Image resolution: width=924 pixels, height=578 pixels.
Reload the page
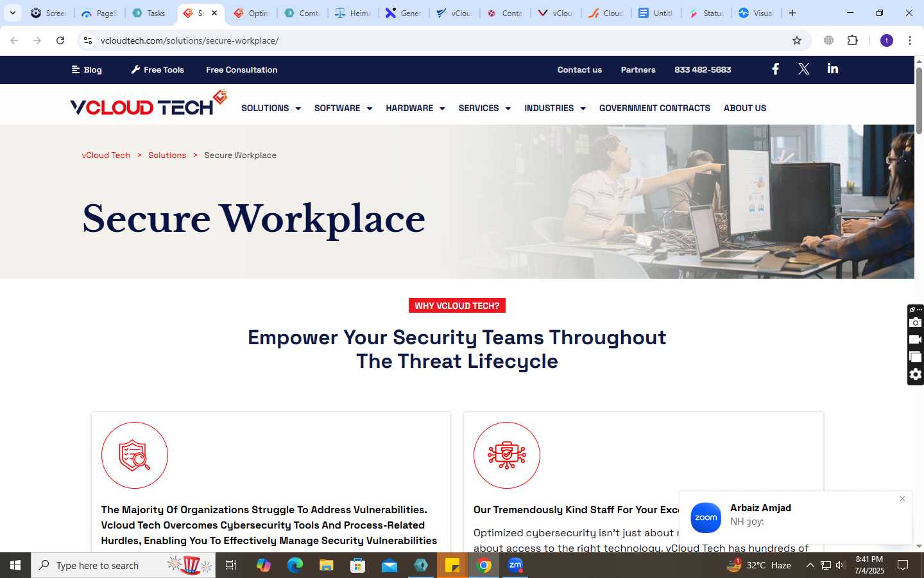60,40
